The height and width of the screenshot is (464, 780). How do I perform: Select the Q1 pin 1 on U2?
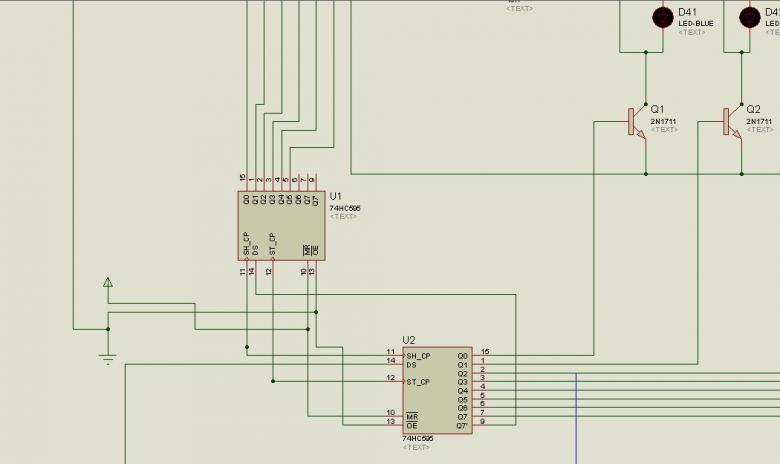tap(481, 364)
